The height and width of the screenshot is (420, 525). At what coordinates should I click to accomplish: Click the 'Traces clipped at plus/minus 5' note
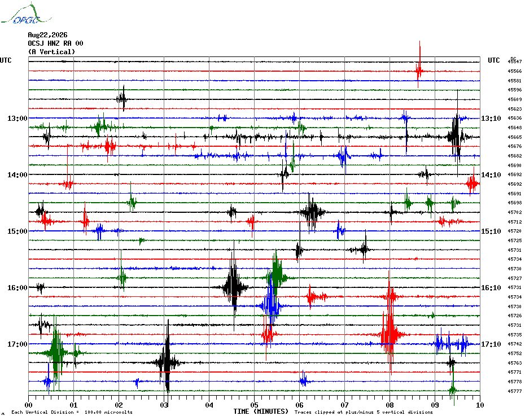(x=364, y=412)
